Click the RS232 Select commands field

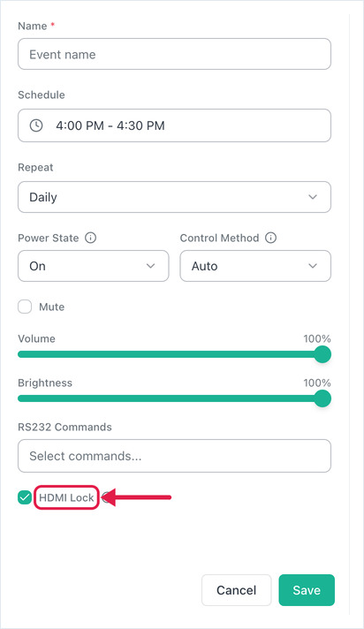point(175,456)
